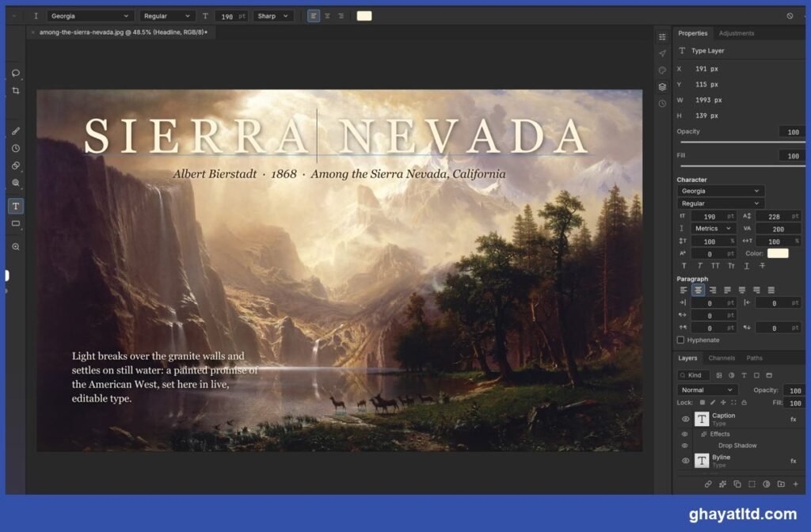The image size is (811, 532).
Task: Open Regular style dropdown in Character panel
Action: [x=721, y=203]
